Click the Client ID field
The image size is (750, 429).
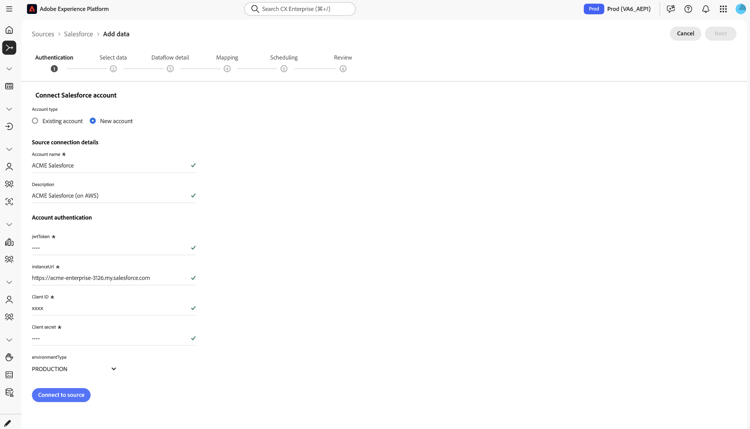pyautogui.click(x=114, y=308)
